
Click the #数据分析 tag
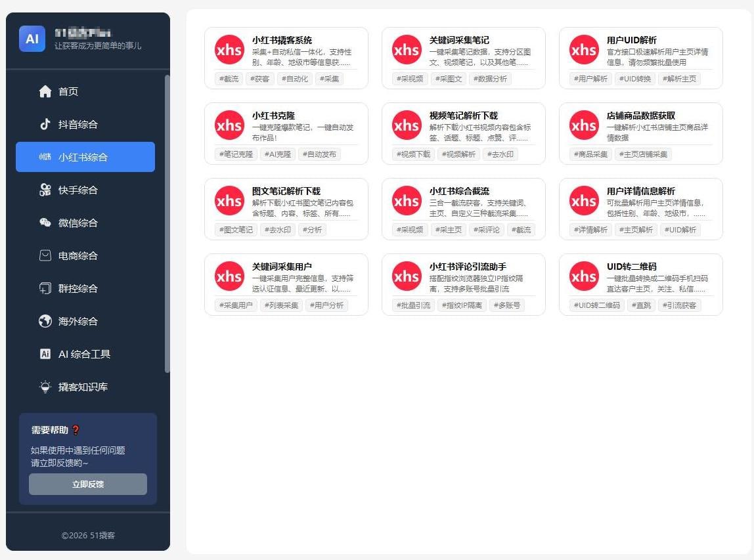490,79
